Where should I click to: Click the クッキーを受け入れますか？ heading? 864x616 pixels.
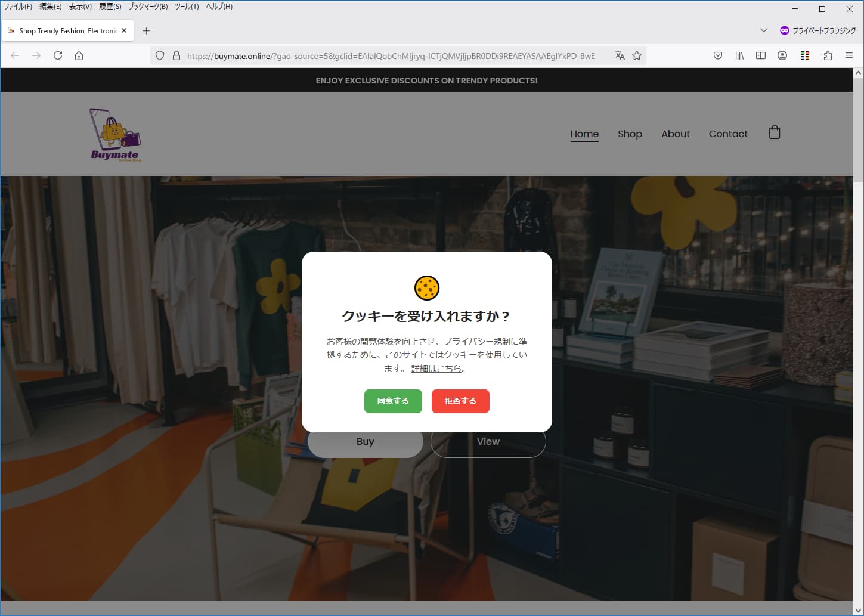[x=427, y=316]
